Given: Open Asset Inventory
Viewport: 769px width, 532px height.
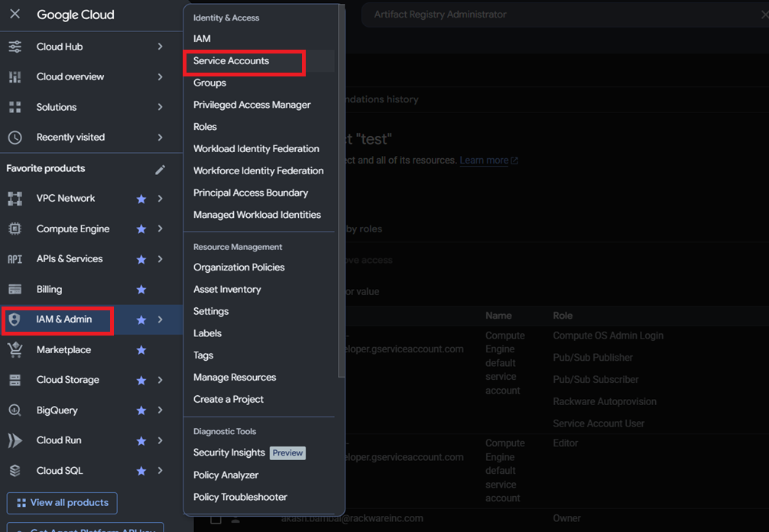Looking at the screenshot, I should [x=227, y=289].
